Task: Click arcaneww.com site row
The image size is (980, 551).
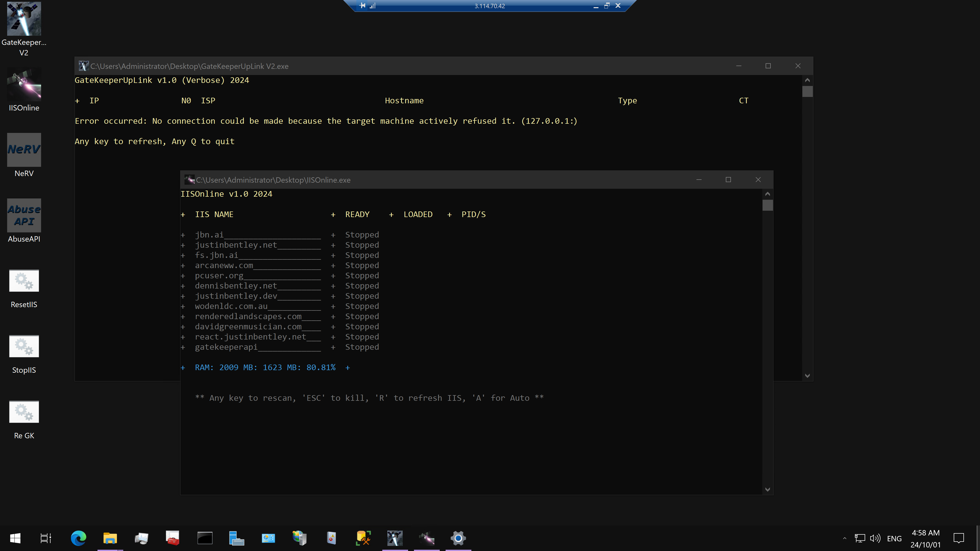Action: (x=280, y=265)
